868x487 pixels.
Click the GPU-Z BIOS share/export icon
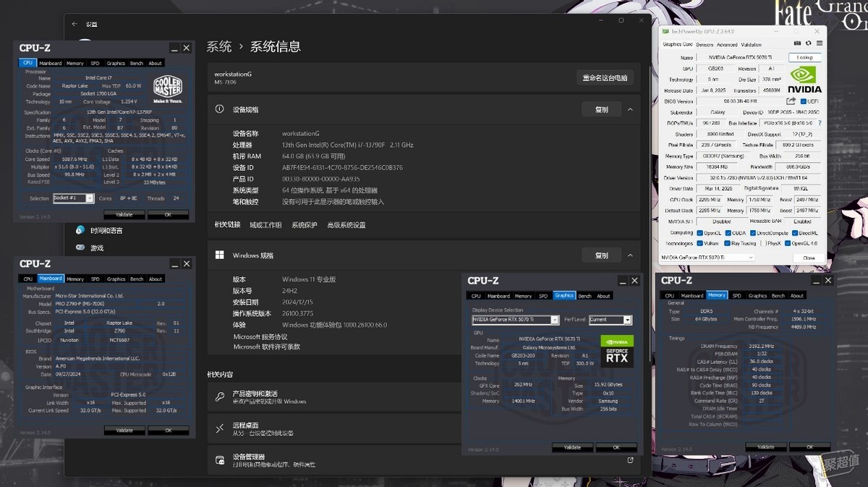[x=791, y=101]
